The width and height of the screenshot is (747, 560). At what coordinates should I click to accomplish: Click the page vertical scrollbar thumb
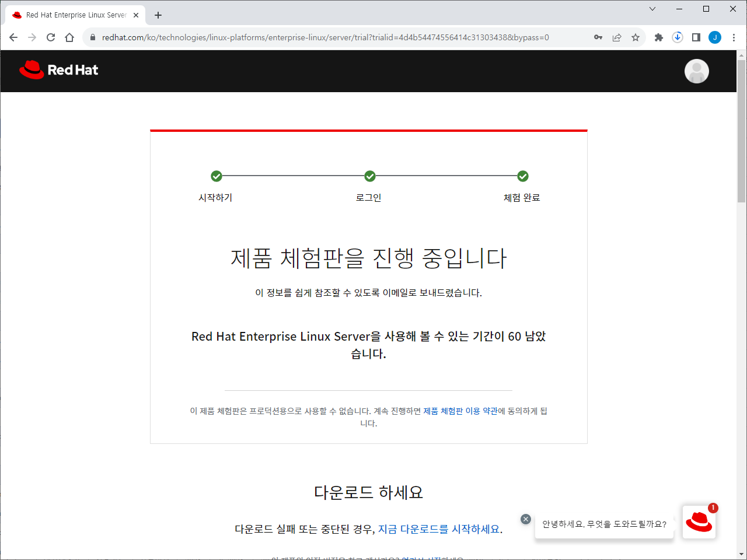pyautogui.click(x=742, y=131)
